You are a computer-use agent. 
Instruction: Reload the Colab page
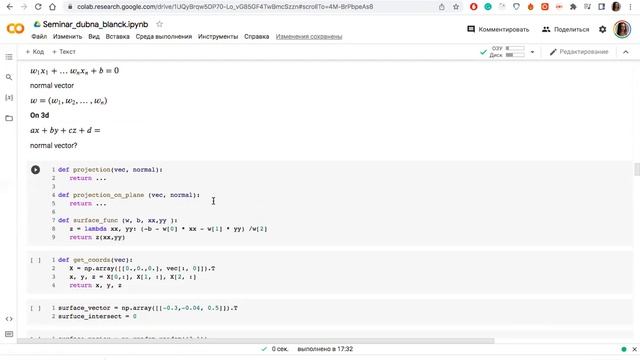coord(38,7)
